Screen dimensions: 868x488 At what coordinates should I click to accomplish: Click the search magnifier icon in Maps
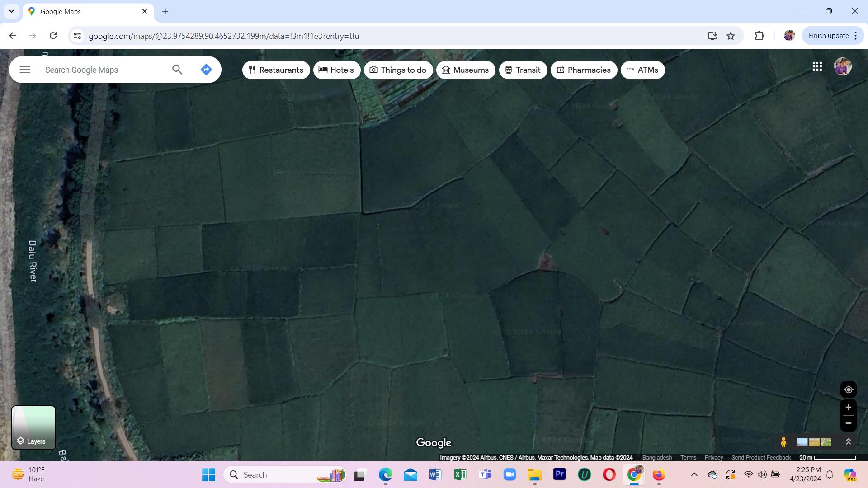pos(177,70)
